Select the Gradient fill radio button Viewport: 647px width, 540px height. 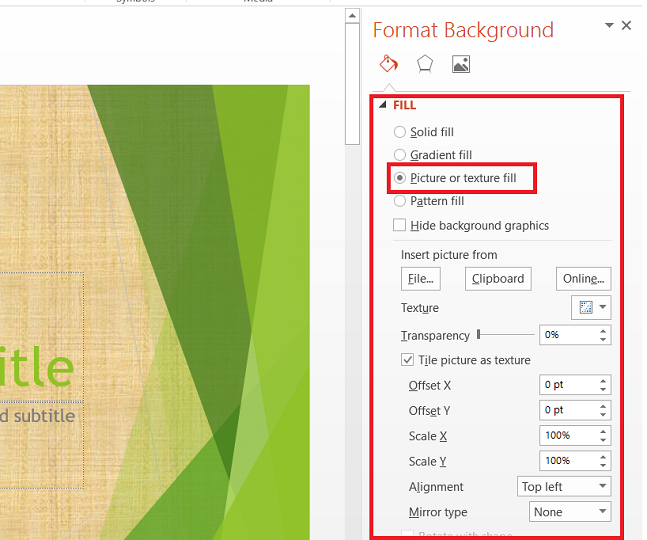pyautogui.click(x=399, y=155)
